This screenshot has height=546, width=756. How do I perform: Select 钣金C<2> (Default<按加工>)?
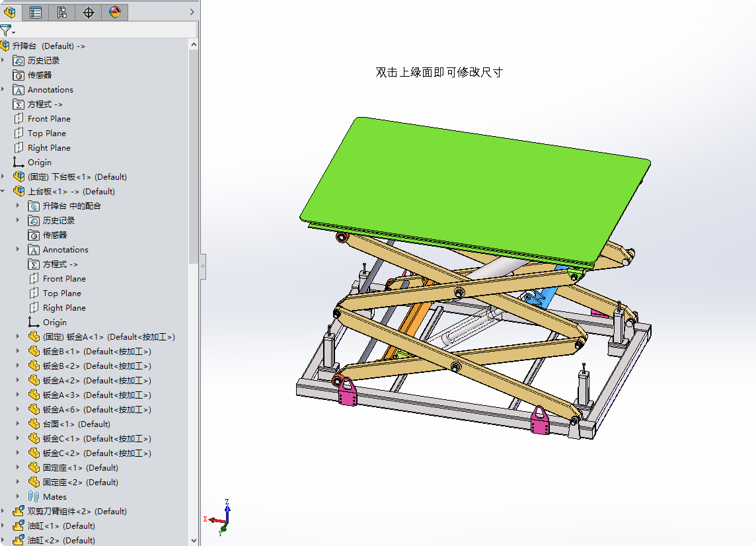point(97,453)
